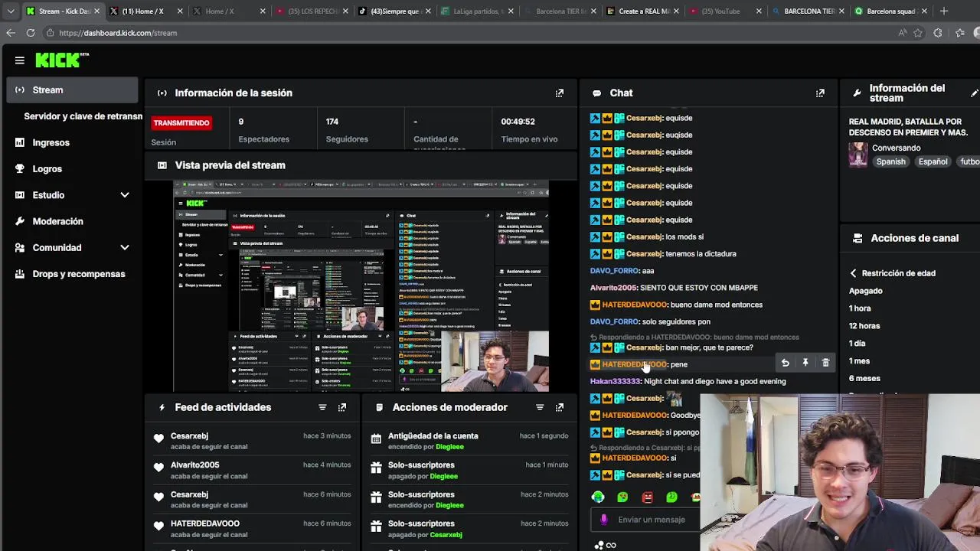Switch to the 'Create a REAL MA' browser tab
The height and width of the screenshot is (551, 980).
point(644,11)
